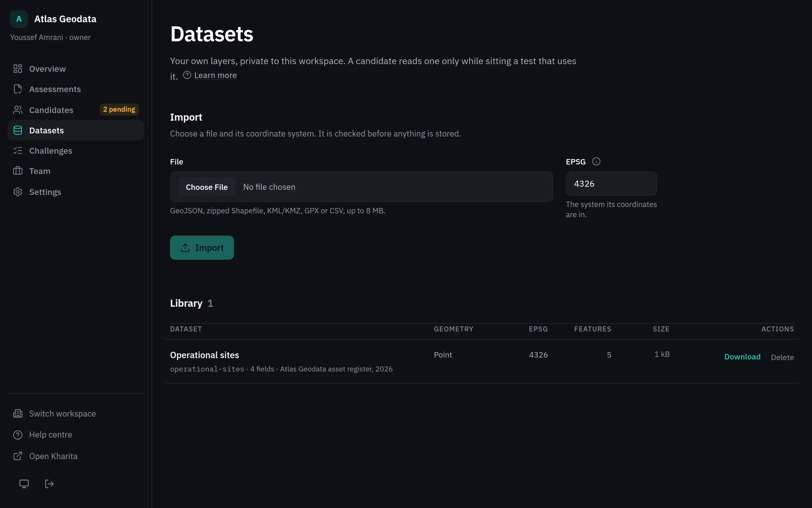Click the Datasets database icon

[18, 130]
